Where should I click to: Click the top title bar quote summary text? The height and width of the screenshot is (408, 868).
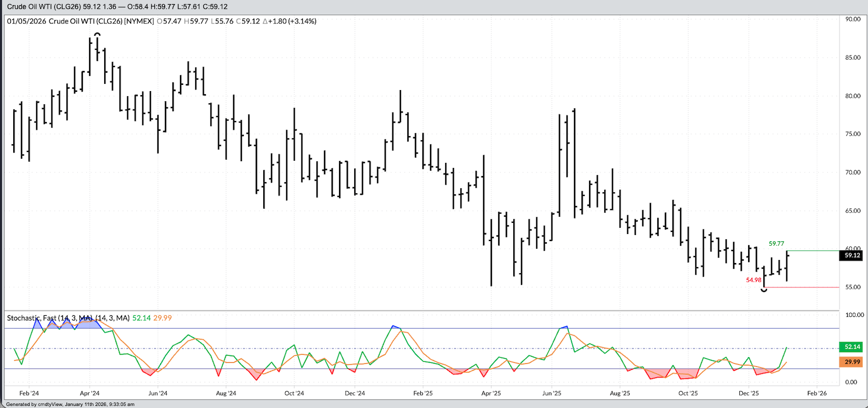[117, 7]
